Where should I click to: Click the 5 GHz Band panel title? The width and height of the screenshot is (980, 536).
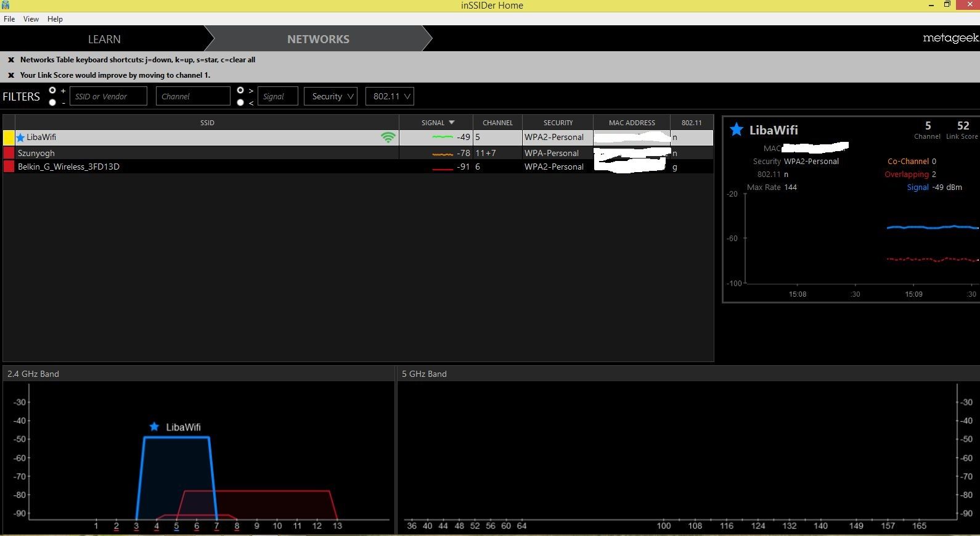(x=424, y=374)
